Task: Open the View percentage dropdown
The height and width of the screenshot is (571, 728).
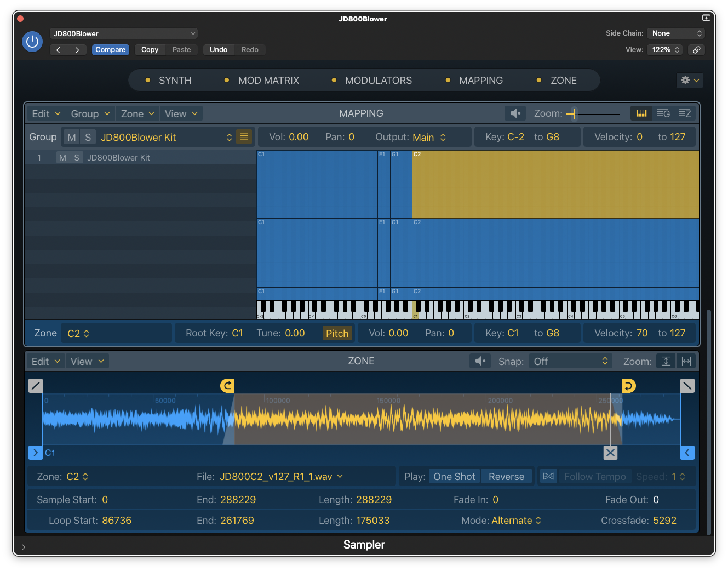Action: 665,50
